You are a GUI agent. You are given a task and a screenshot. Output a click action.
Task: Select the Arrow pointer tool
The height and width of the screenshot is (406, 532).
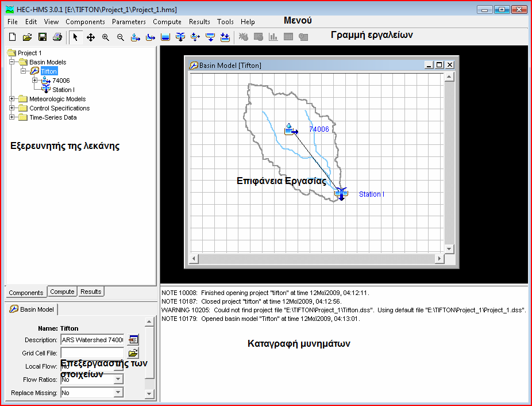75,37
